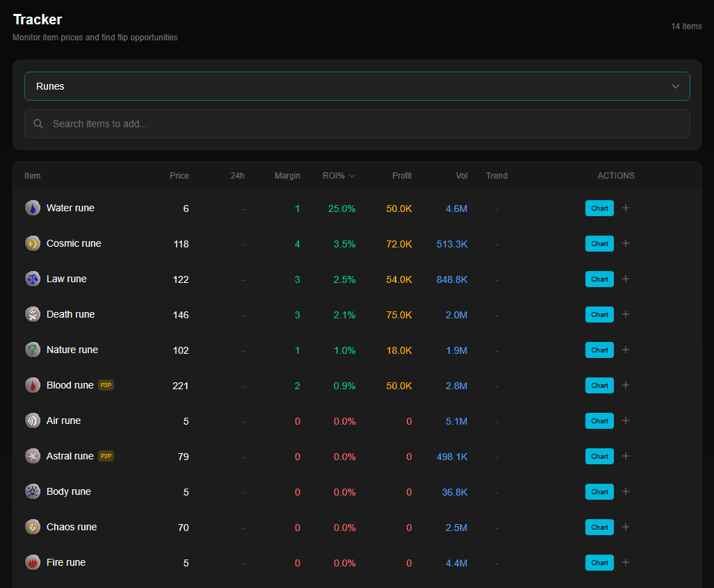
Task: Click the Nature rune item icon
Action: (33, 350)
